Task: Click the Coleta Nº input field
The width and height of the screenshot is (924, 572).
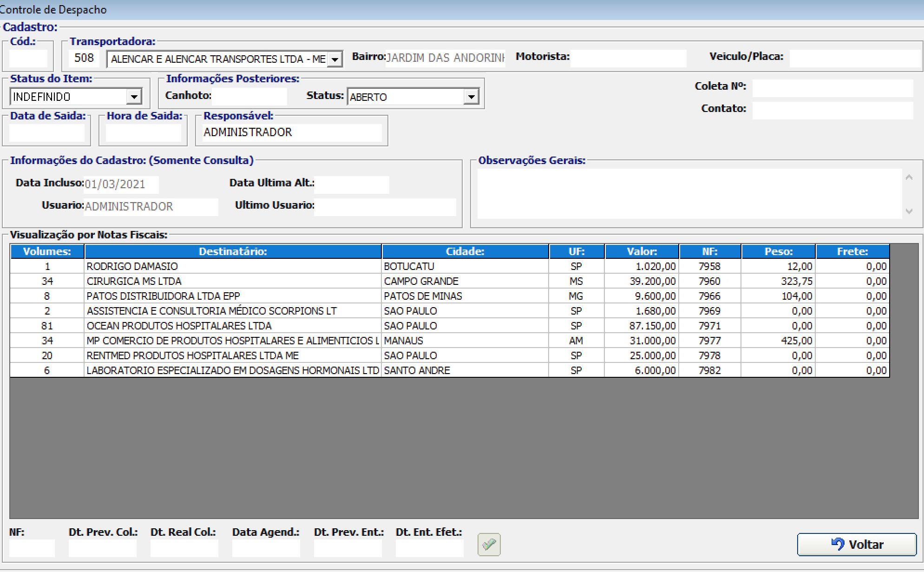Action: pos(832,88)
